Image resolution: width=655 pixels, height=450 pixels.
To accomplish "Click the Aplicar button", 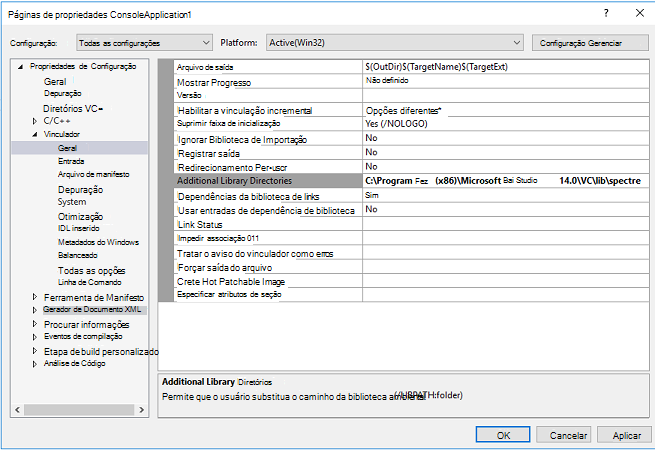I will pos(624,435).
